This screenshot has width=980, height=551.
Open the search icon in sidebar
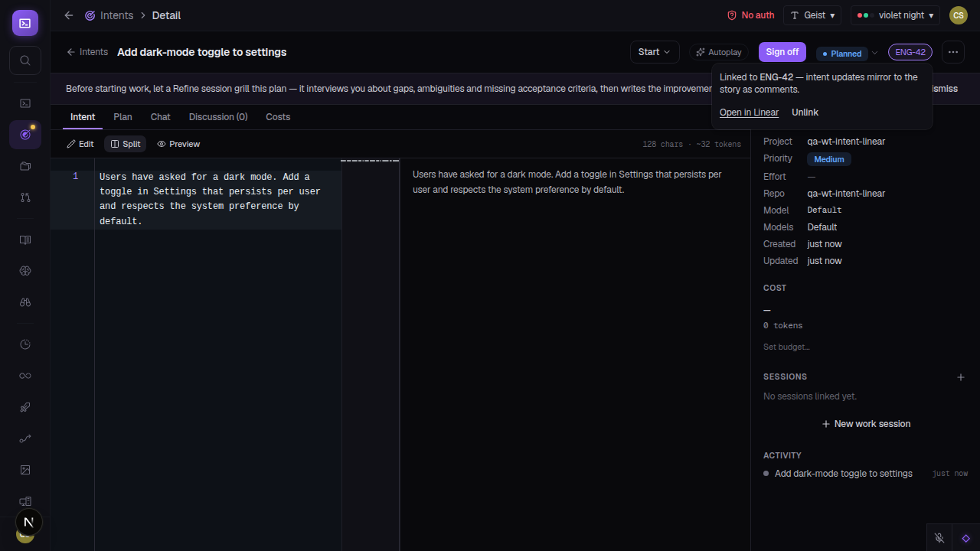pyautogui.click(x=25, y=60)
